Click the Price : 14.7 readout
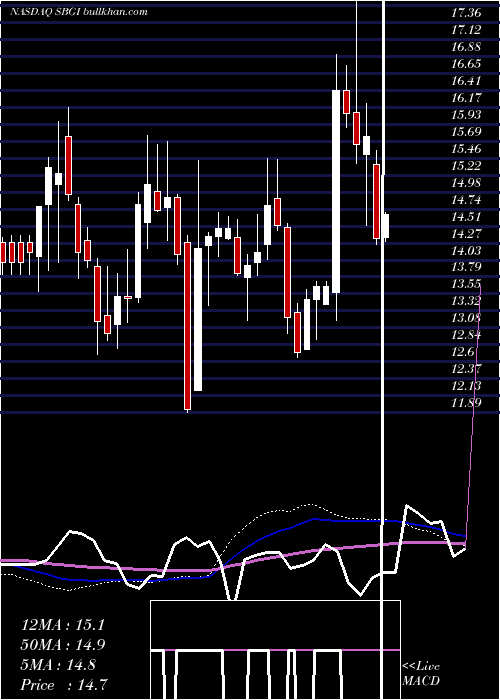Viewport: 500px width, 700px height. [x=63, y=686]
